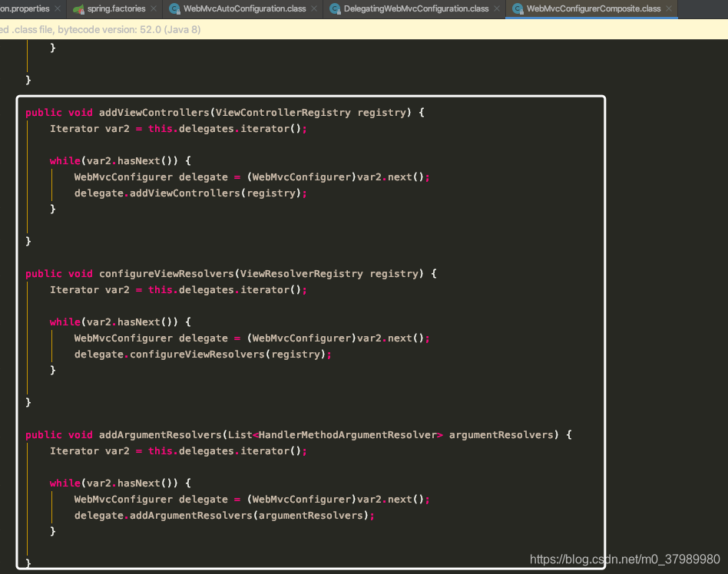This screenshot has height=574, width=728.
Task: Click 'List' type in addArgumentResolvers signature
Action: 240,435
